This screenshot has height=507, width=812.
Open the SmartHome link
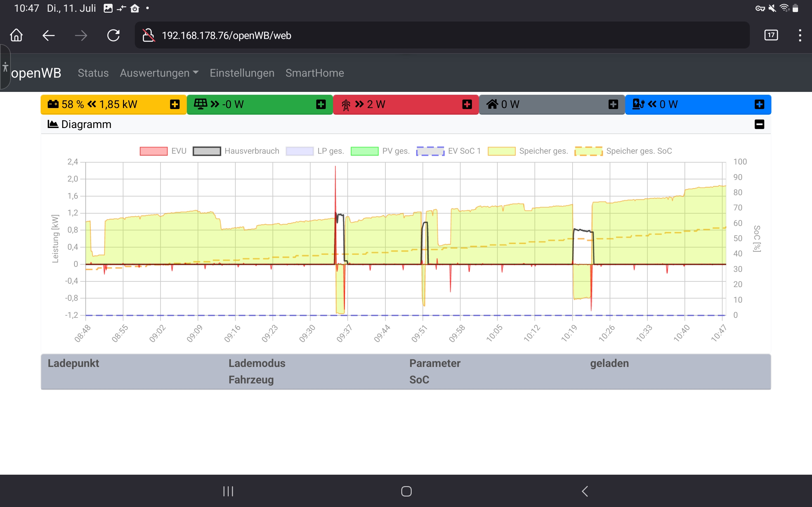click(x=314, y=73)
